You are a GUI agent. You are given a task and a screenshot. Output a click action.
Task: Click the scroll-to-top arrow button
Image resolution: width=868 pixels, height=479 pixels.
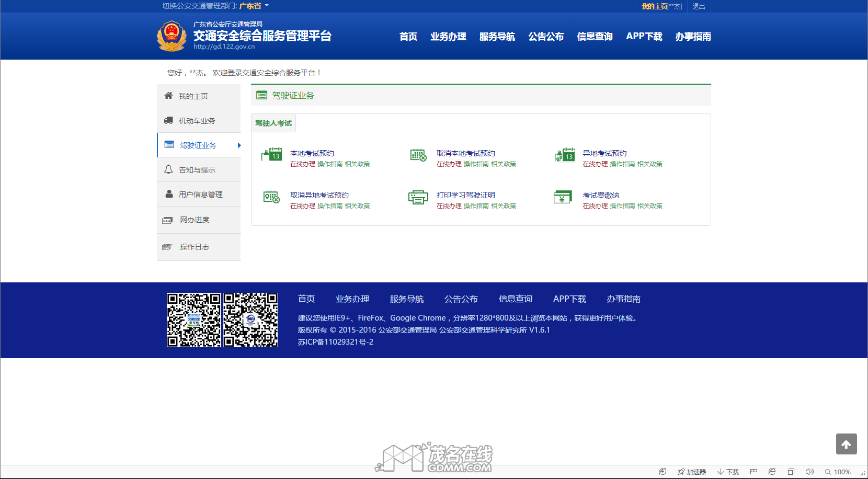[846, 444]
